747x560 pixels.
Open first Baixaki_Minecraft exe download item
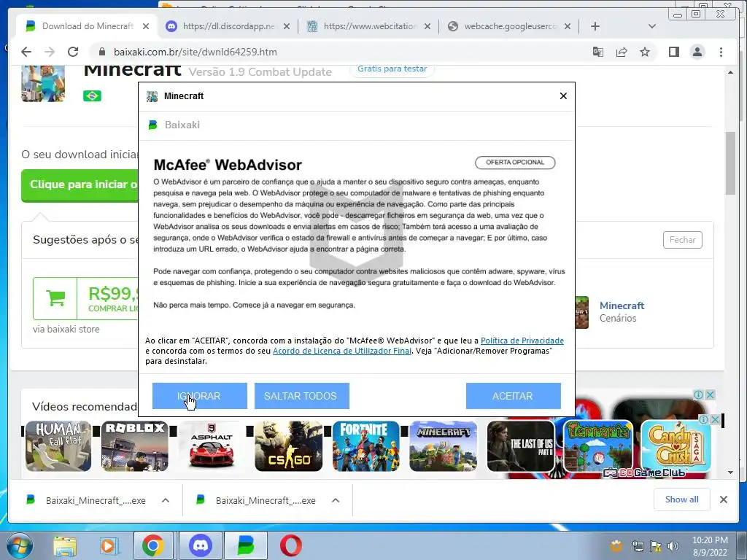[86, 500]
